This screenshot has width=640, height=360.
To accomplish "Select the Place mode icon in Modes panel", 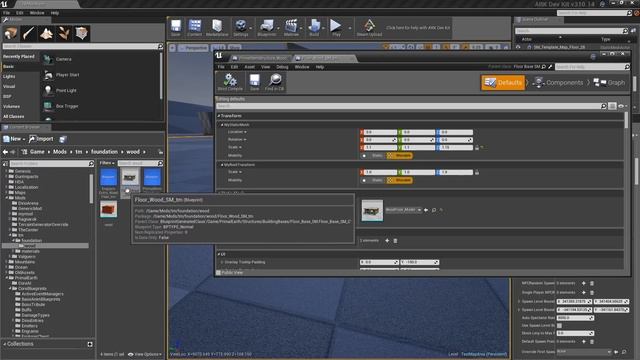I will coord(11,33).
